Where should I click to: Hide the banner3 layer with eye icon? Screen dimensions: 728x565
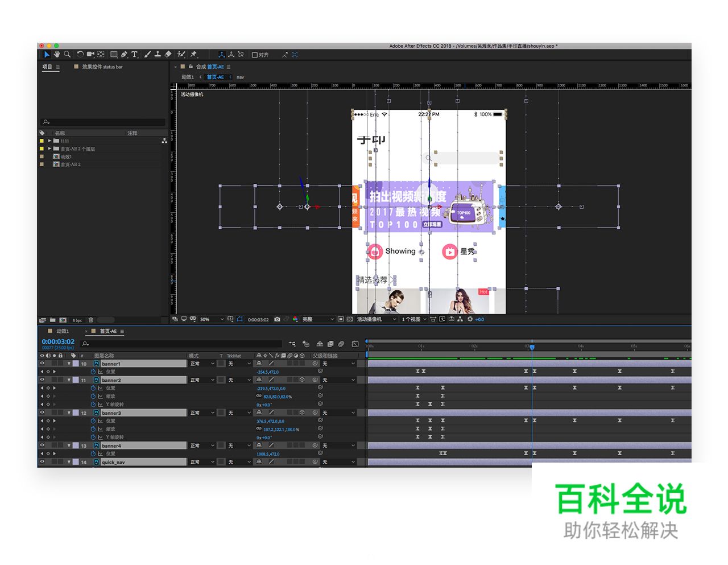point(42,413)
